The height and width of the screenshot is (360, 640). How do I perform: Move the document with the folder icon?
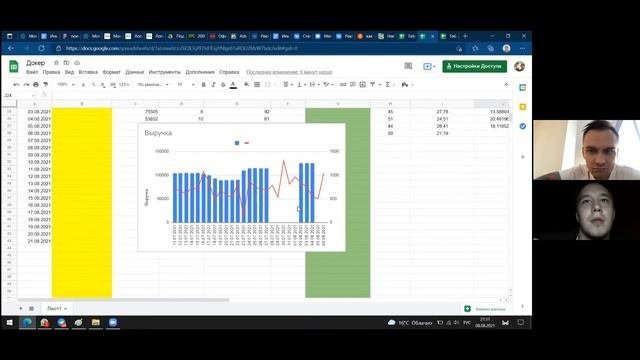pos(66,63)
